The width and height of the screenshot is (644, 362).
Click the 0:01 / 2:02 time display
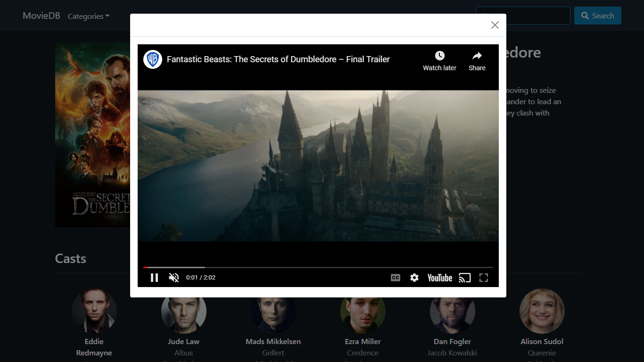coord(201,278)
